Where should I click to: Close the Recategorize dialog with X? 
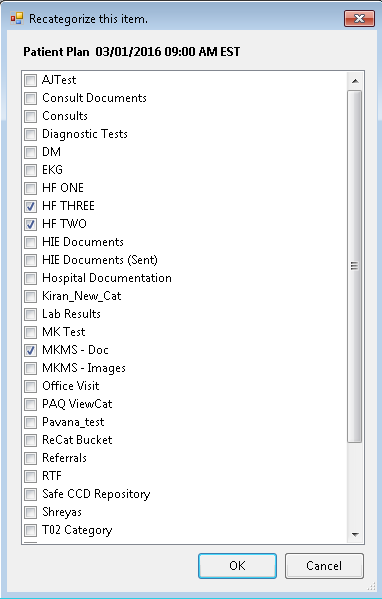(x=359, y=18)
